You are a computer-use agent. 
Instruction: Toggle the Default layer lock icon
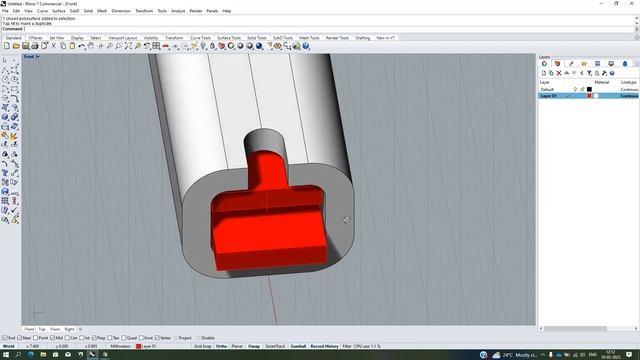coord(582,89)
